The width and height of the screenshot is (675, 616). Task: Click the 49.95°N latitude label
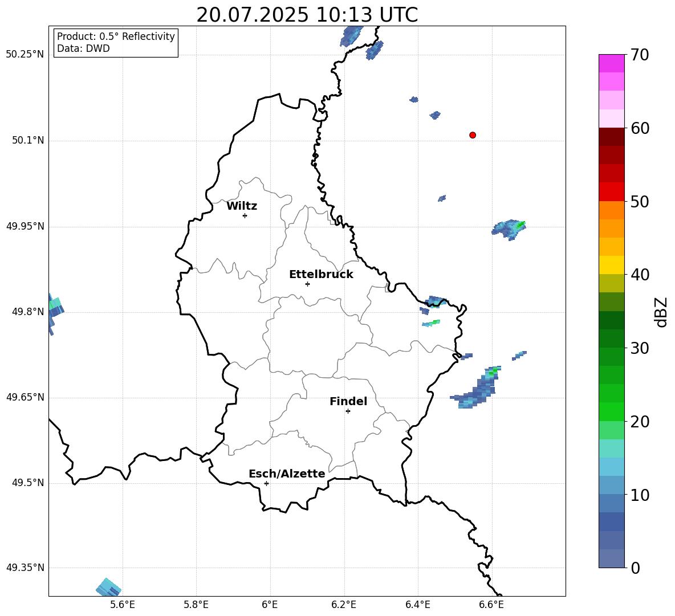tap(25, 226)
